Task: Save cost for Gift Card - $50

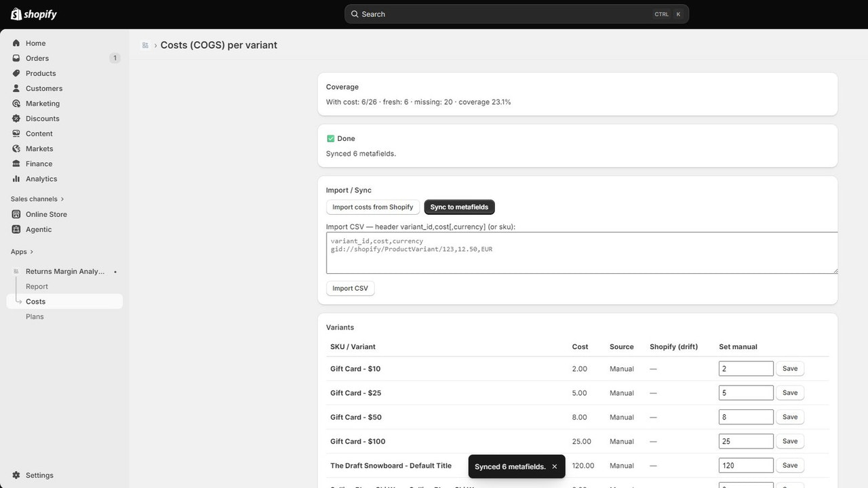Action: [x=790, y=417]
